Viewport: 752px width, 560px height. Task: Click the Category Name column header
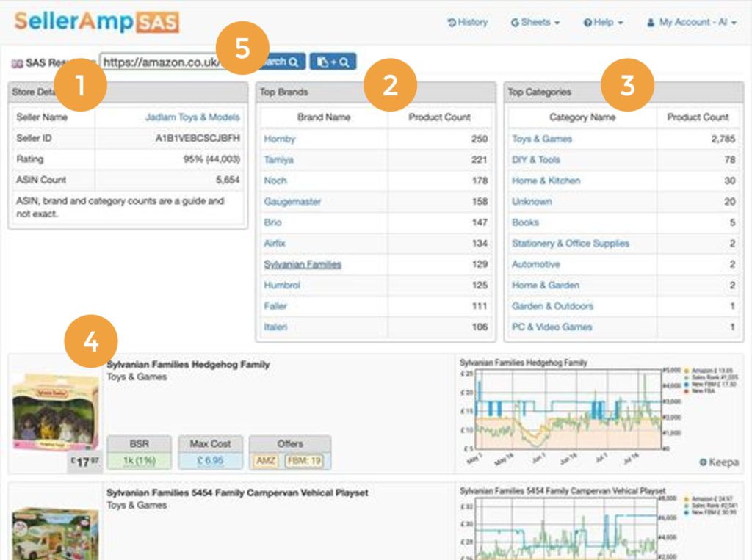[x=582, y=117]
